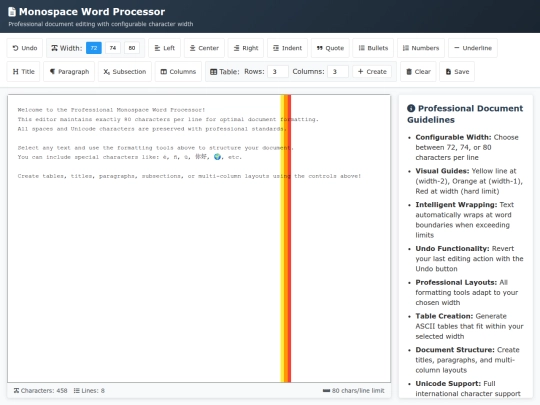The height and width of the screenshot is (405, 540).
Task: Align text with Left button
Action: pyautogui.click(x=164, y=48)
